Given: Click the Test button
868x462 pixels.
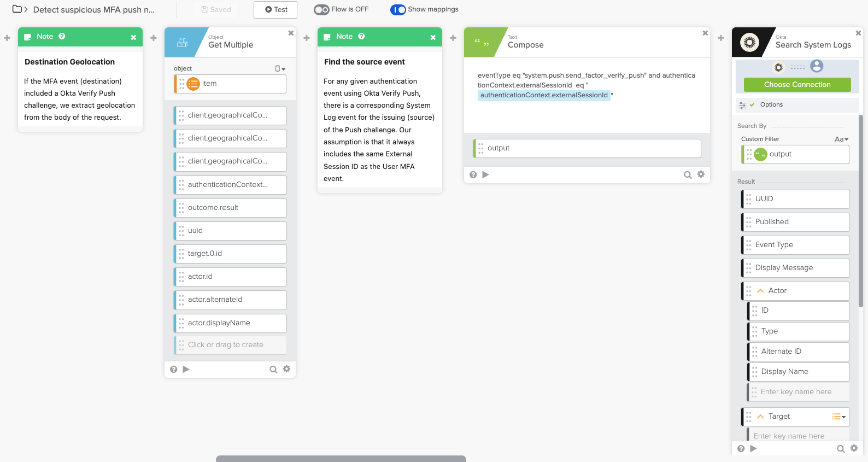Looking at the screenshot, I should click(x=275, y=10).
